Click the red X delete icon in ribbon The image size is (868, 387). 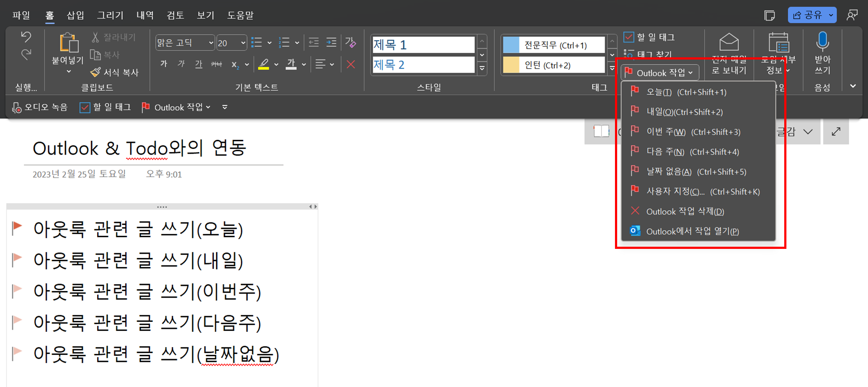(x=351, y=65)
